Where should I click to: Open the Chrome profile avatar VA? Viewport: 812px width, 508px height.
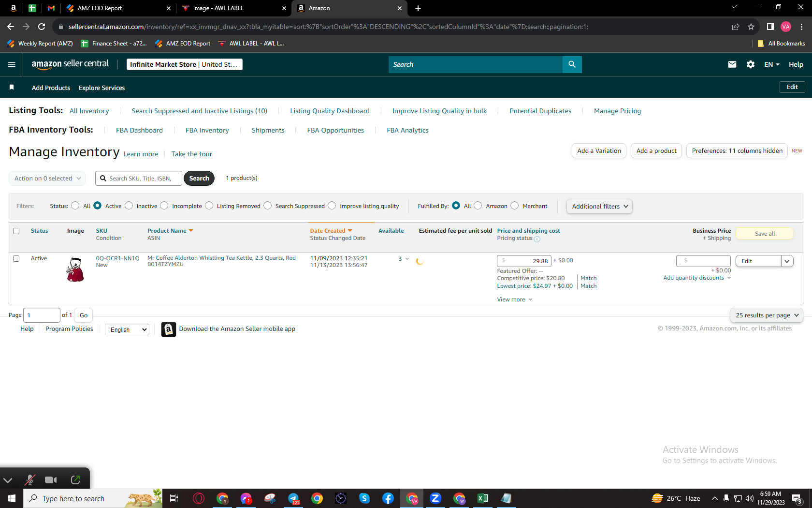click(x=786, y=27)
